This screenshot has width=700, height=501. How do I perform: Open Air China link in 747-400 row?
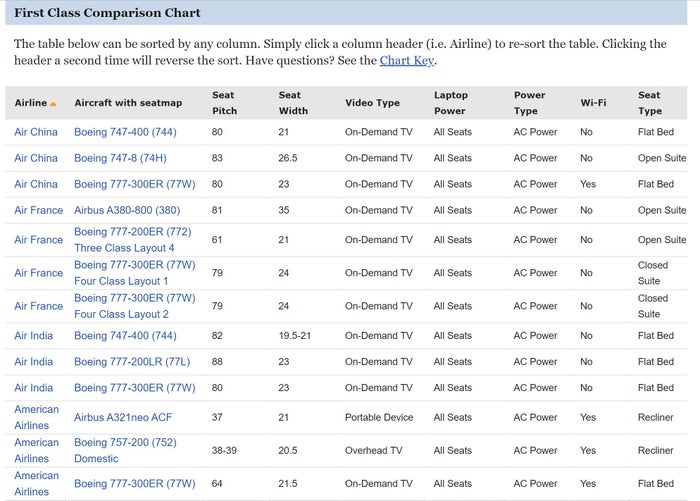[36, 132]
